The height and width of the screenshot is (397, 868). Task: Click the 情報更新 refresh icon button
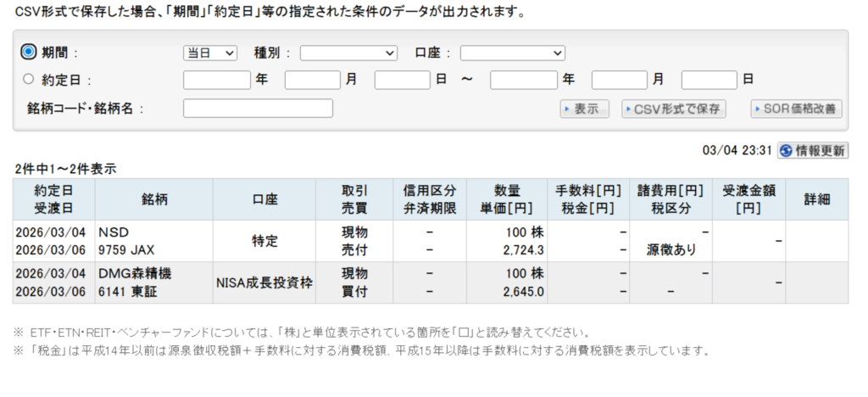(x=812, y=151)
